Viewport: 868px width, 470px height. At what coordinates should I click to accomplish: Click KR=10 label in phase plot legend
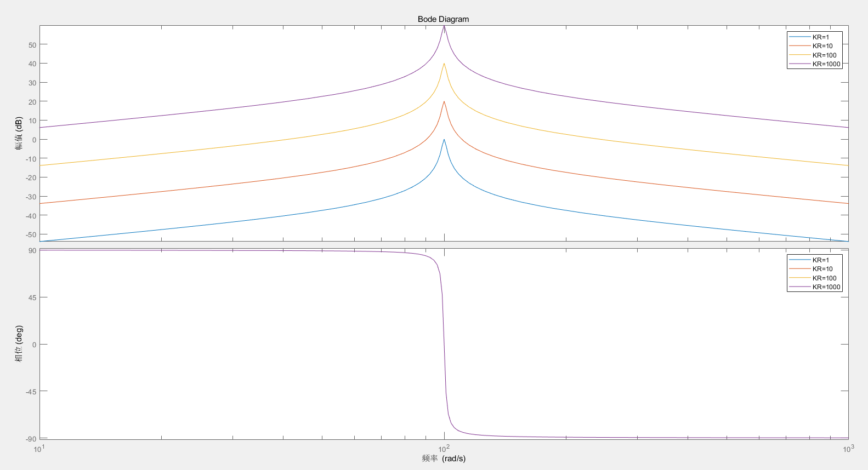click(x=822, y=269)
